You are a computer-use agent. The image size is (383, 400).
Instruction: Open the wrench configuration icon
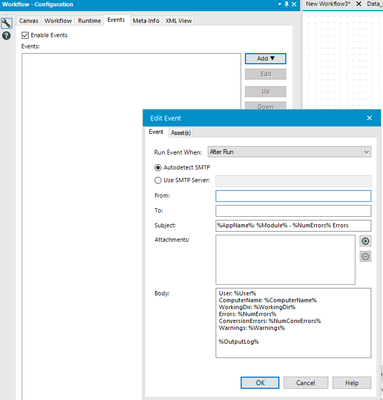click(6, 23)
